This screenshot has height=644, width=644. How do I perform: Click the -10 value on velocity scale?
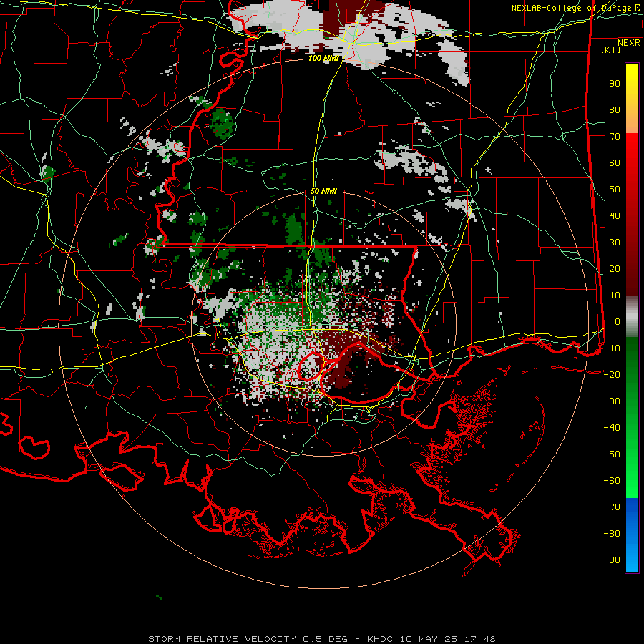pyautogui.click(x=612, y=348)
